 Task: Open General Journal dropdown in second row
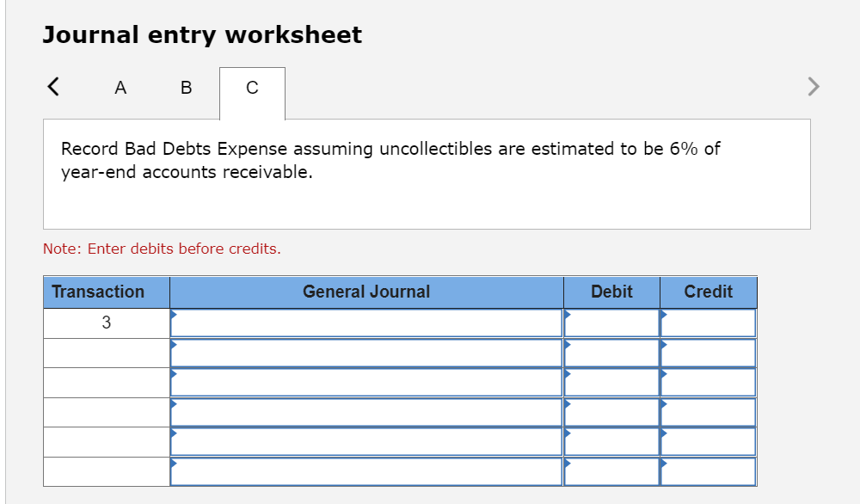(x=366, y=353)
